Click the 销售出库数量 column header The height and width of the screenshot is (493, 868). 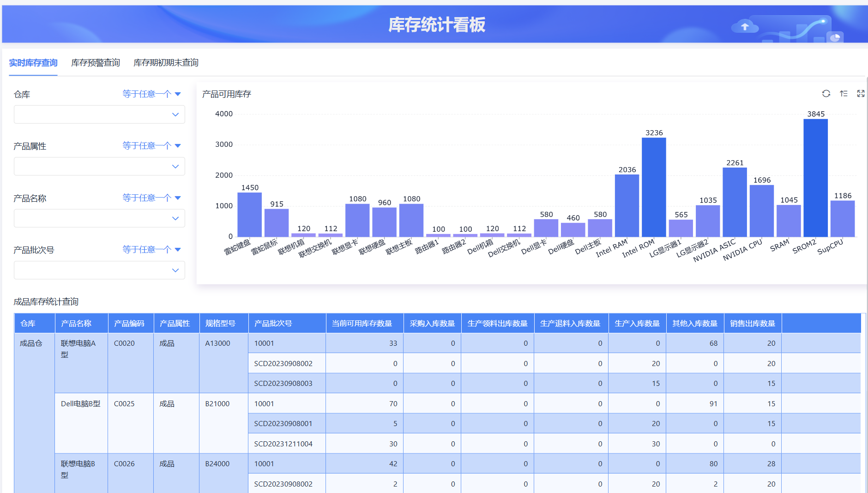(753, 323)
